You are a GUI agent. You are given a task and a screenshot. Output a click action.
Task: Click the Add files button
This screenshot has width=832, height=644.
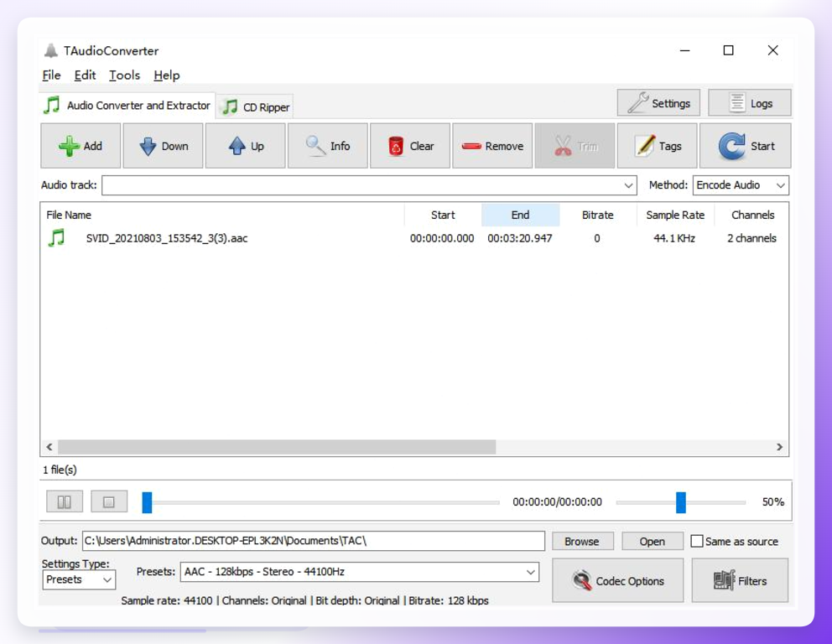81,146
